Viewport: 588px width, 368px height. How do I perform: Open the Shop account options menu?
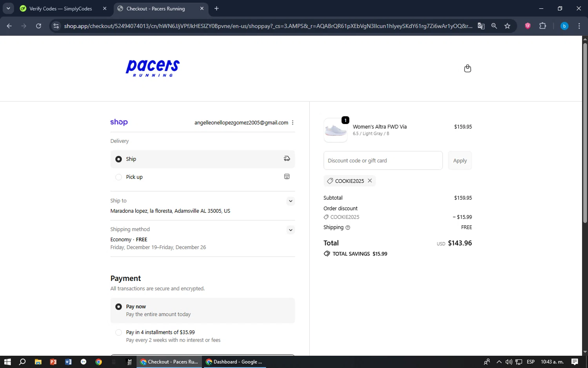point(292,123)
